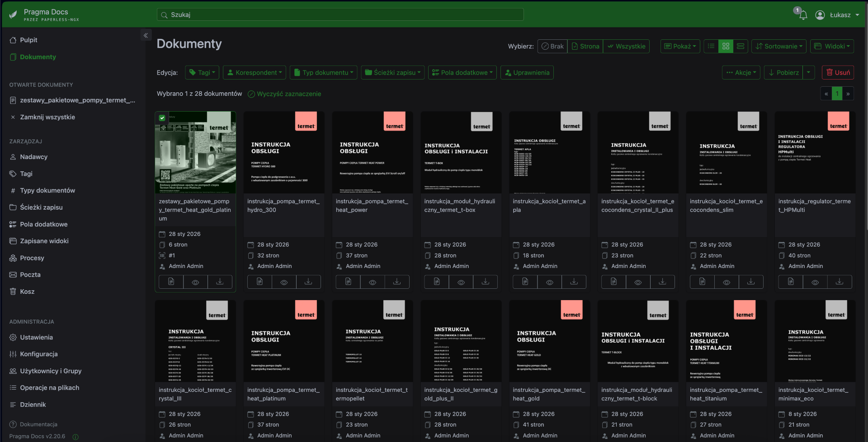Select all documents with Wszystkie
Screen dimensions: 868x442
[626, 46]
